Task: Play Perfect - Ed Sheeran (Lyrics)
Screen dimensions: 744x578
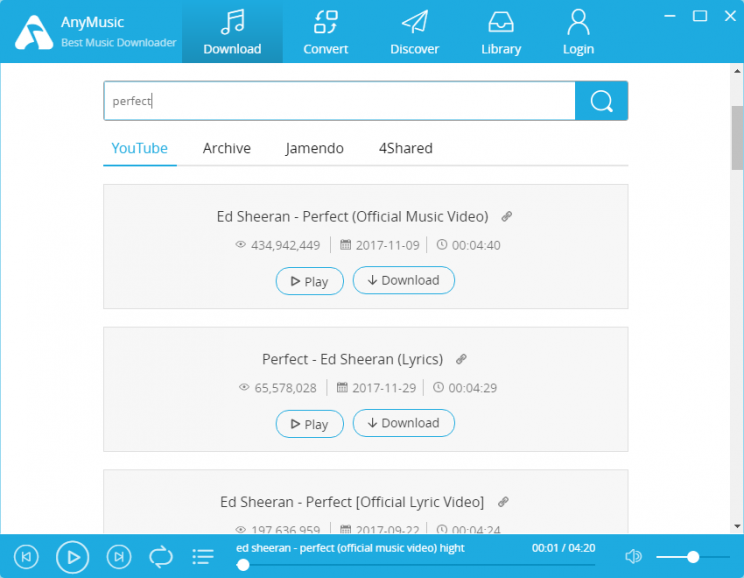Action: click(309, 424)
